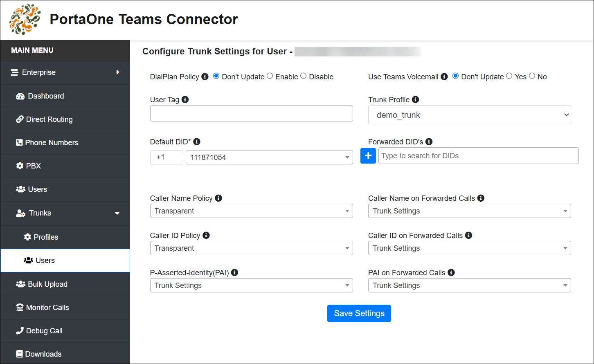594x364 pixels.
Task: Select Enable for DialPlan Policy
Action: point(270,76)
